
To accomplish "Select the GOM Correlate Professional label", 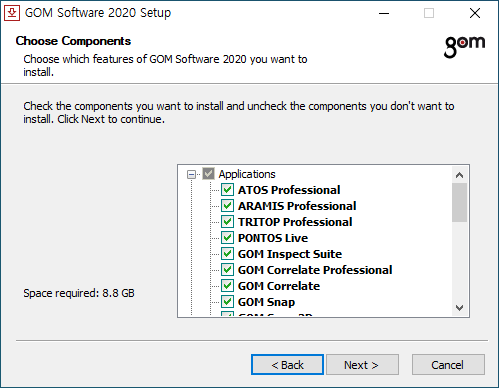I will point(315,270).
